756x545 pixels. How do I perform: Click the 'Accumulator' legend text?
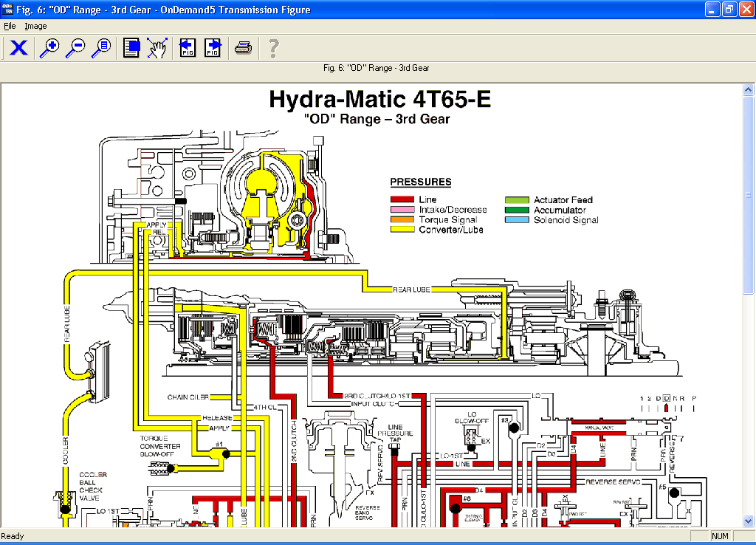tap(560, 210)
